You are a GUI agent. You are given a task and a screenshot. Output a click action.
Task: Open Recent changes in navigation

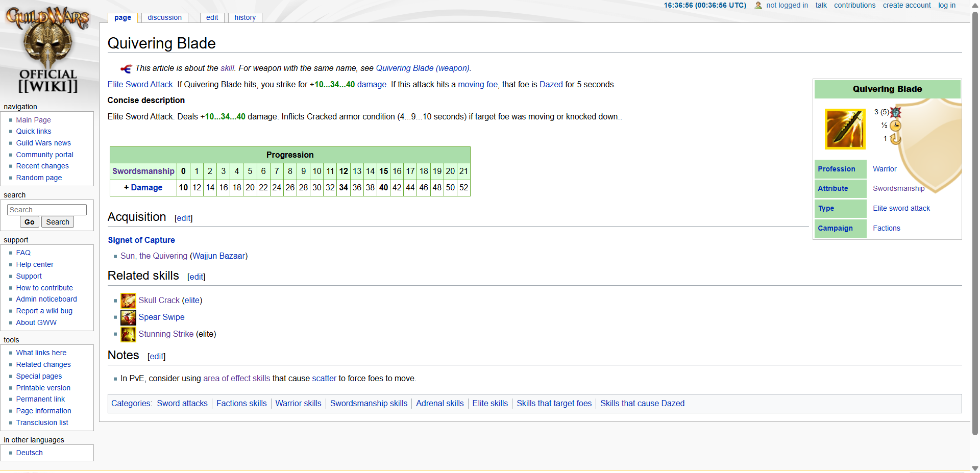(x=42, y=166)
